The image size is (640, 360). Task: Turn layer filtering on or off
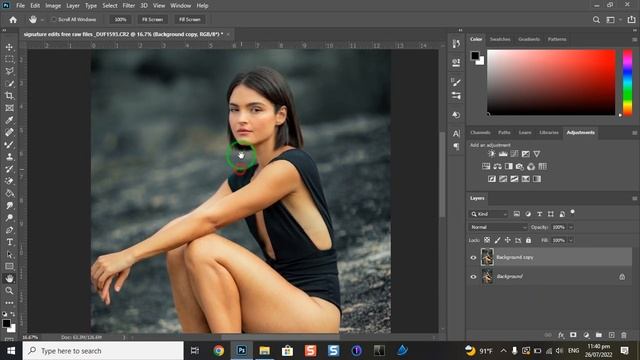coord(572,212)
